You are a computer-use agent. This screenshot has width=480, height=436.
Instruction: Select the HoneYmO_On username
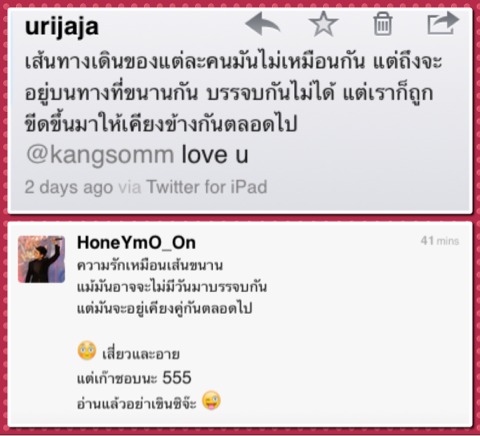pyautogui.click(x=136, y=243)
